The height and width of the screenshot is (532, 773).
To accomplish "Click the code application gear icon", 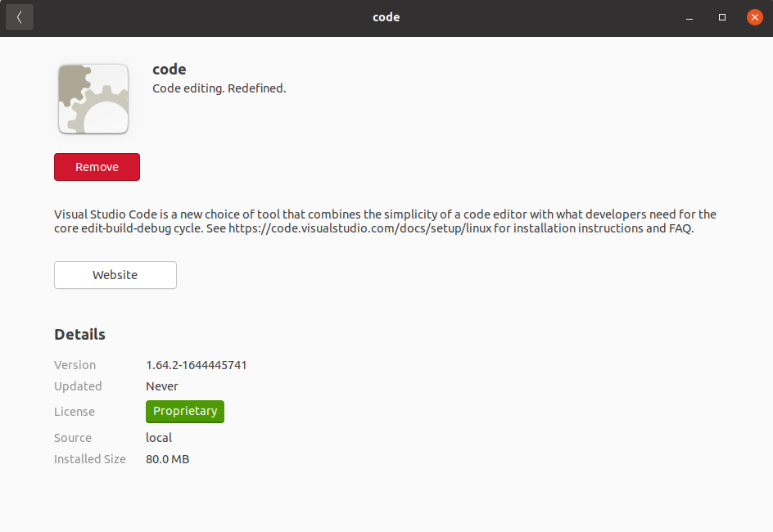I will pyautogui.click(x=93, y=99).
